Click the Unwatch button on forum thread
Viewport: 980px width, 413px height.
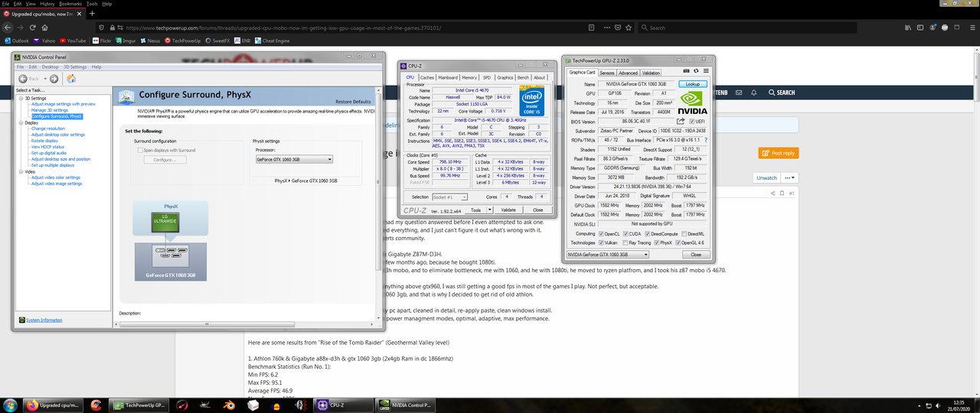(766, 177)
